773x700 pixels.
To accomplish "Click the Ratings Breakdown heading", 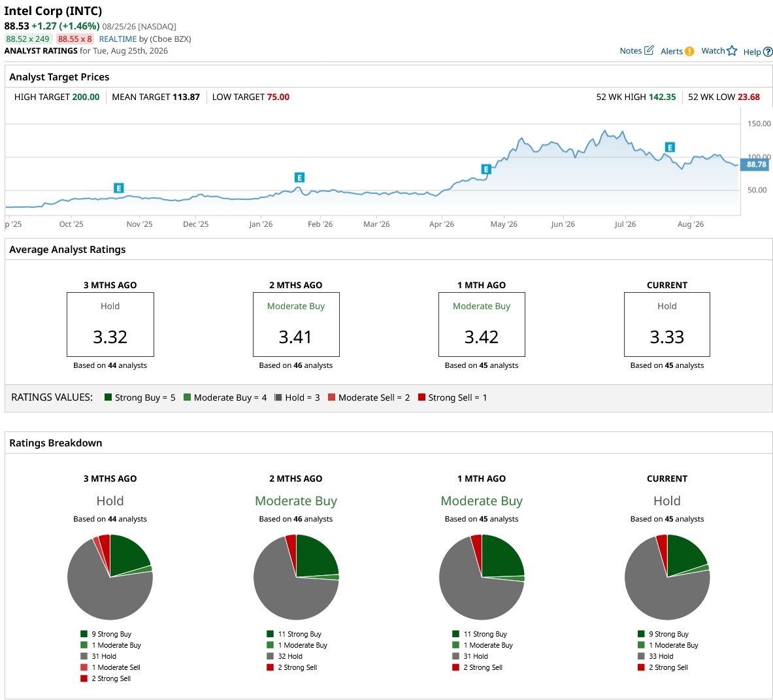I will (x=56, y=442).
